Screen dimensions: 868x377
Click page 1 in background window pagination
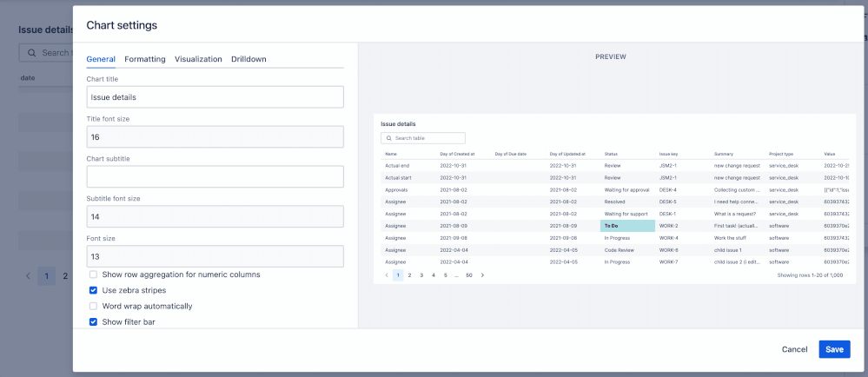point(47,275)
